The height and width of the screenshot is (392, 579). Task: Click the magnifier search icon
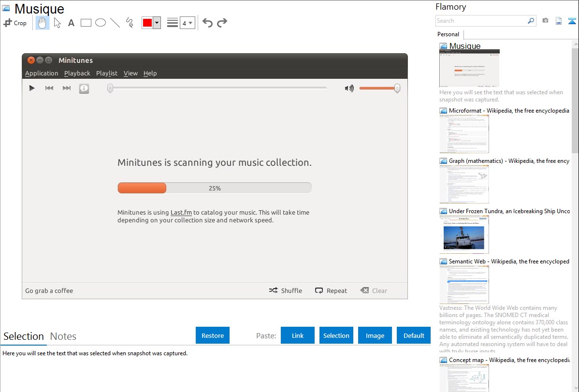tap(531, 21)
